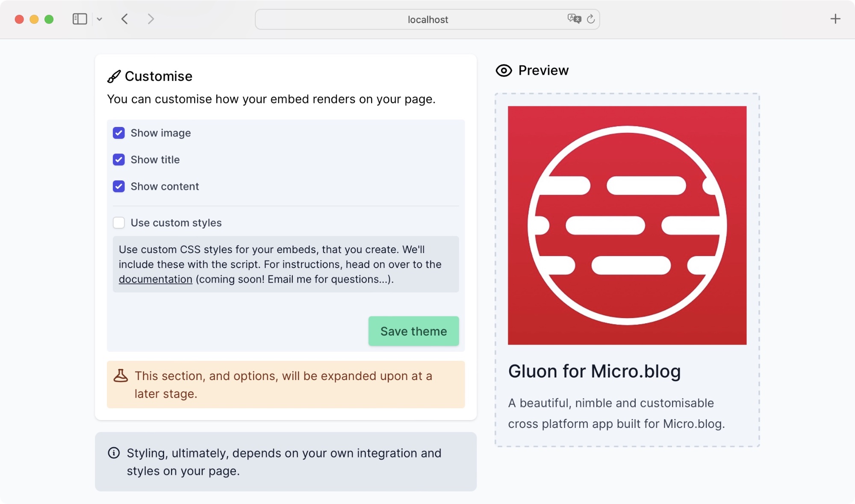The height and width of the screenshot is (504, 855).
Task: Click the flask icon in the orange notice
Action: click(x=121, y=376)
